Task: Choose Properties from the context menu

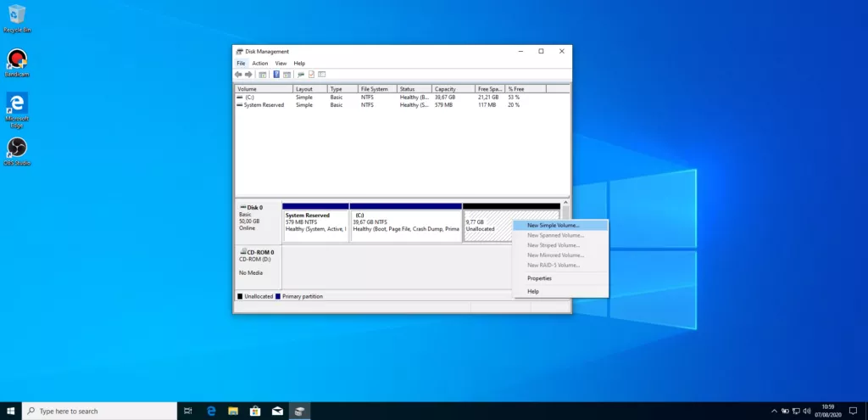Action: pyautogui.click(x=539, y=278)
